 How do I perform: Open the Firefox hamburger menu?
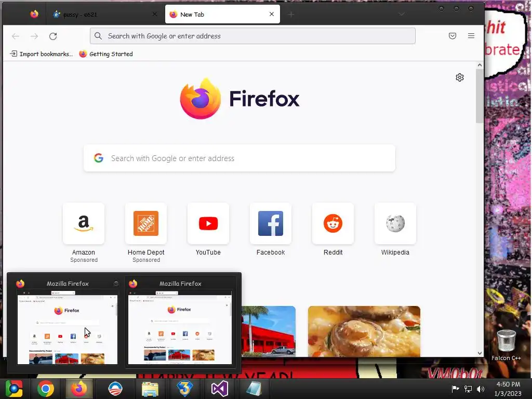coord(471,36)
